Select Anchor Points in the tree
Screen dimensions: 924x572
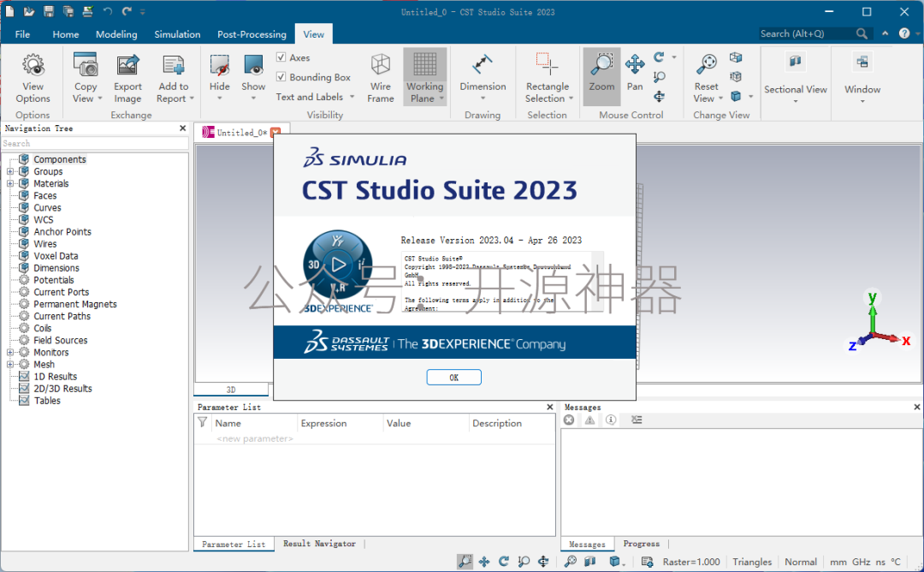click(62, 232)
